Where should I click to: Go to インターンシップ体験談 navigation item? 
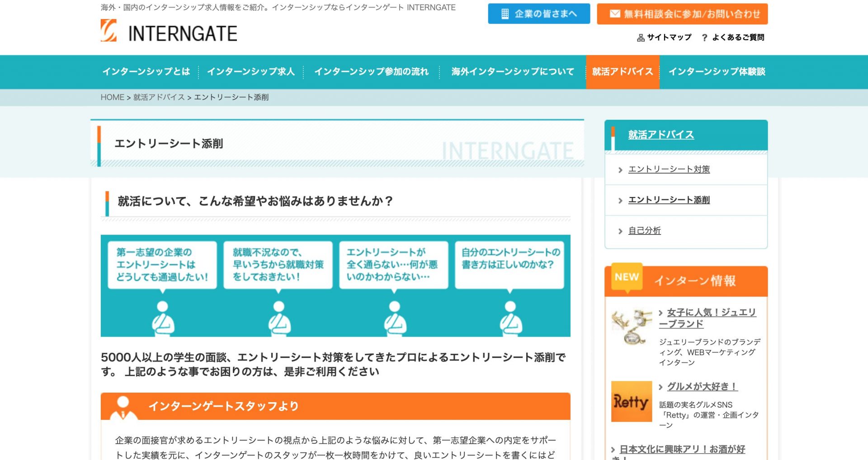click(x=717, y=72)
